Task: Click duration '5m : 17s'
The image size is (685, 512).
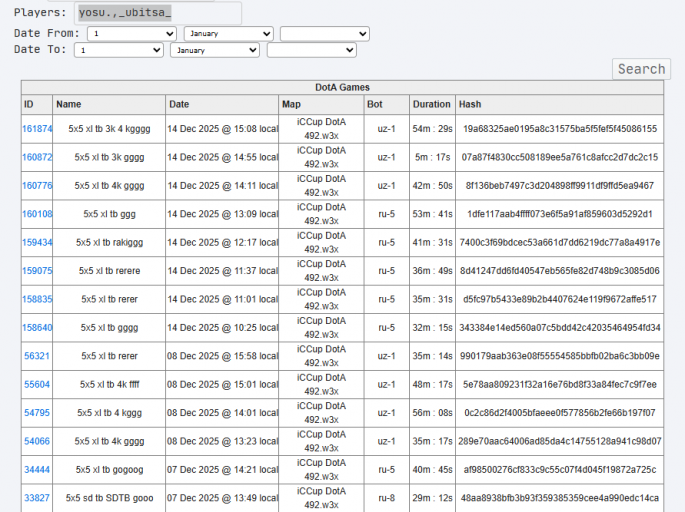Action: pyautogui.click(x=432, y=157)
